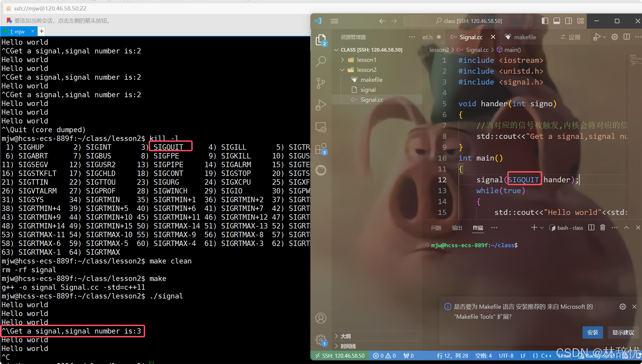Screen dimensions: 642x364
Task: Open the Source Control view
Action: [321, 83]
